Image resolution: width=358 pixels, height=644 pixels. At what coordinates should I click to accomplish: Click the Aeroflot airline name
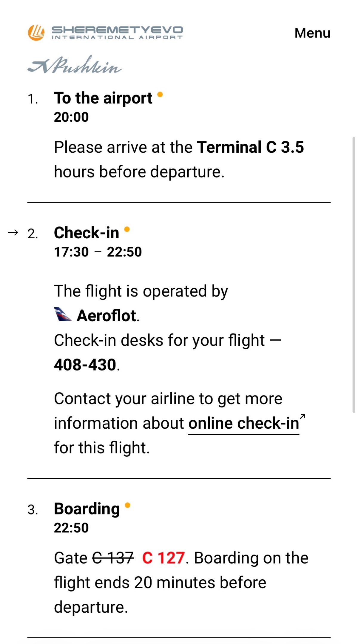107,316
